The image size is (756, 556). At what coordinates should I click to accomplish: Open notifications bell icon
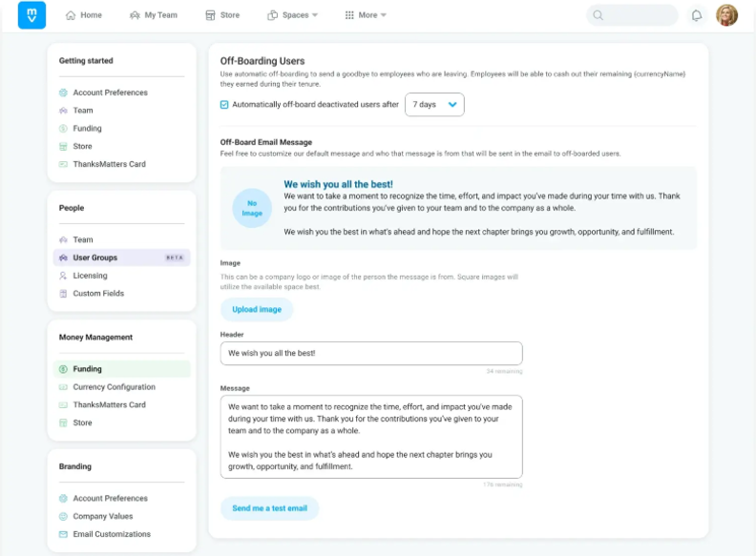[697, 15]
